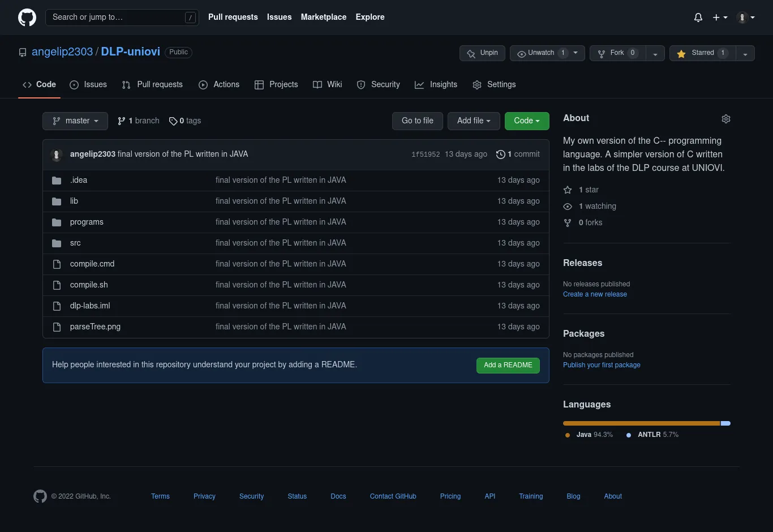Click the commit author avatar
Image resolution: width=773 pixels, height=532 pixels.
(x=57, y=155)
